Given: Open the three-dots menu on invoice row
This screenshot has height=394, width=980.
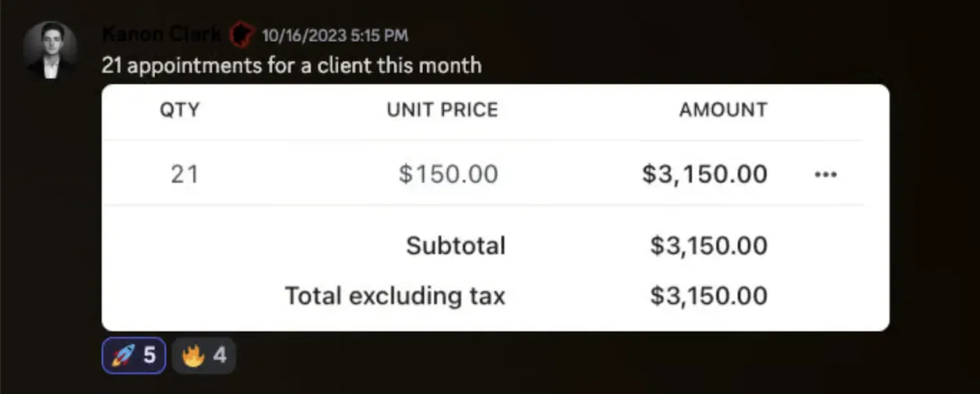Looking at the screenshot, I should coord(826,175).
